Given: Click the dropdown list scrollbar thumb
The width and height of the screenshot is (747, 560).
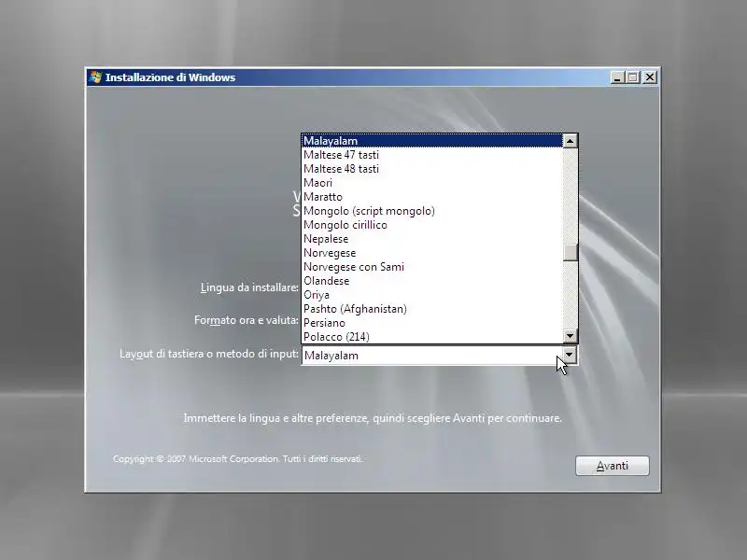Looking at the screenshot, I should 570,252.
